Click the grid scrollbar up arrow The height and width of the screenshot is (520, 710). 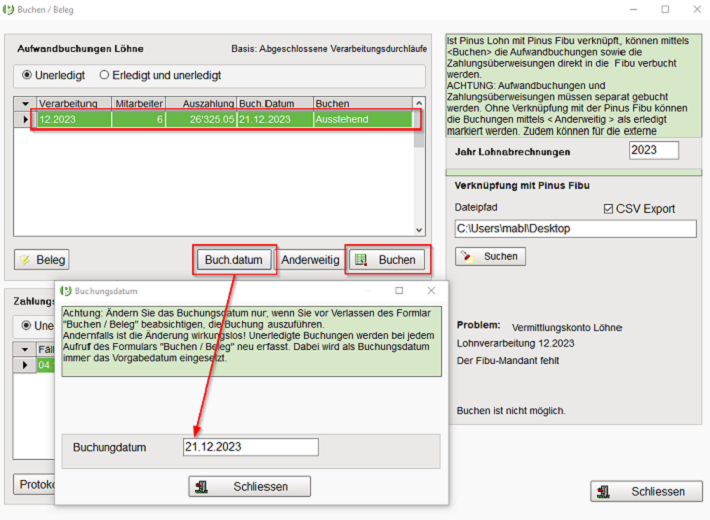coord(419,103)
